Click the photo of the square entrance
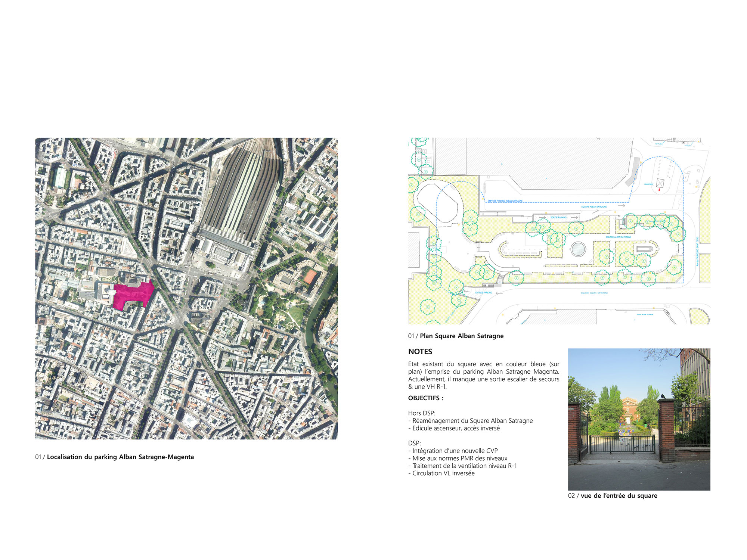The width and height of the screenshot is (747, 560). click(x=639, y=419)
